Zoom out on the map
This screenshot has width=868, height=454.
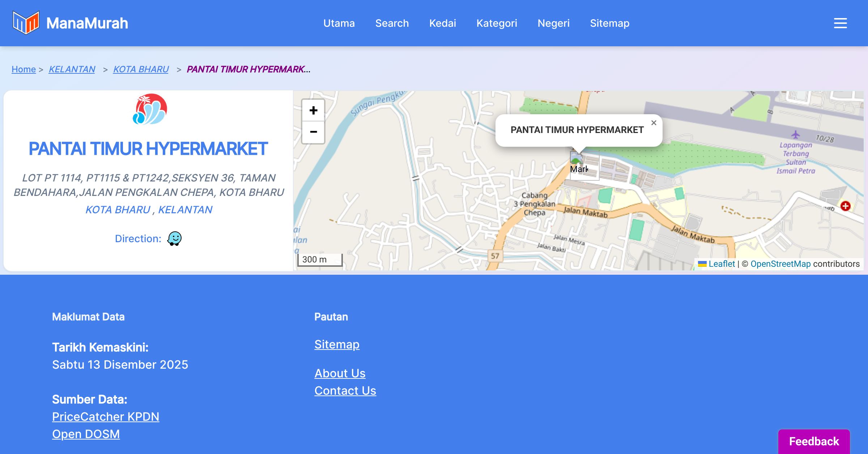pyautogui.click(x=313, y=132)
